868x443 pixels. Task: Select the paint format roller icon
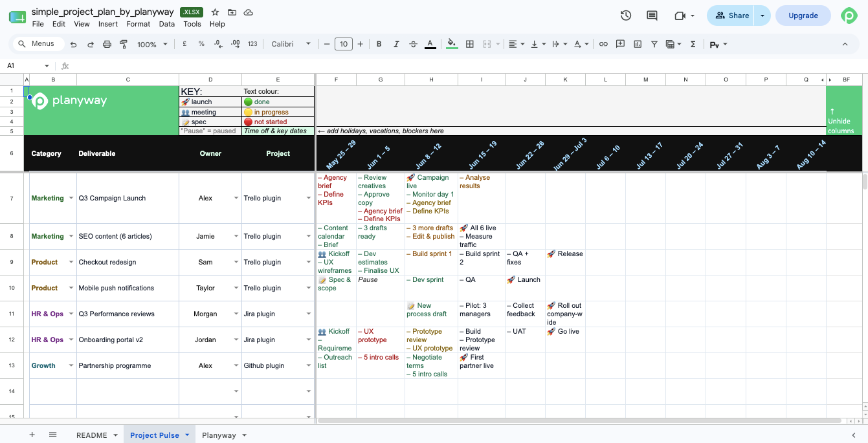[124, 44]
